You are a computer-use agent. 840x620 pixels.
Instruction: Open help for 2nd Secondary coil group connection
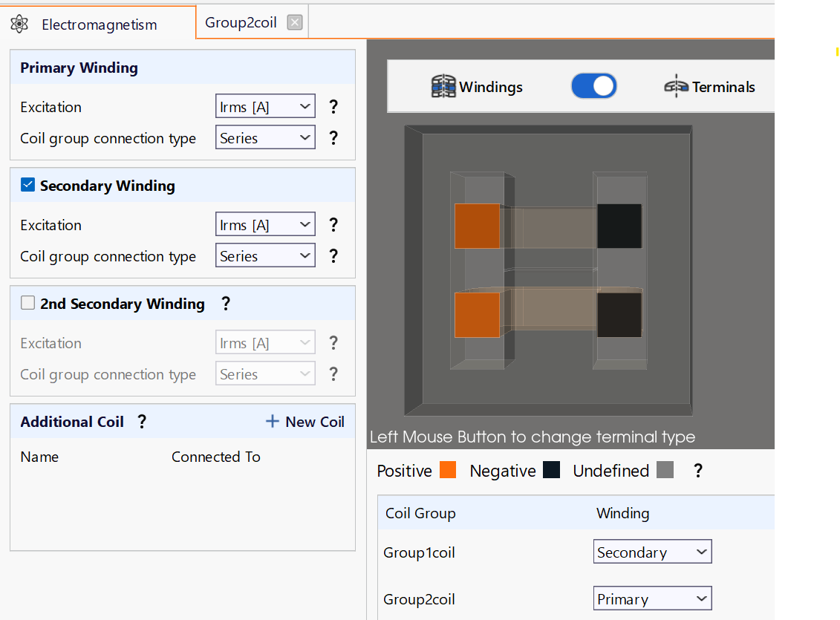(x=333, y=373)
